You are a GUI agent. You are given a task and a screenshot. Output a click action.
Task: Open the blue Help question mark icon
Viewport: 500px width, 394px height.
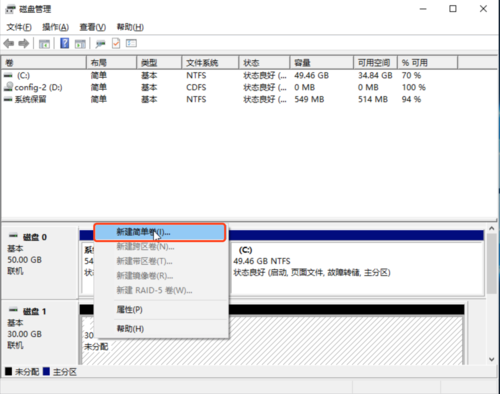pyautogui.click(x=64, y=43)
